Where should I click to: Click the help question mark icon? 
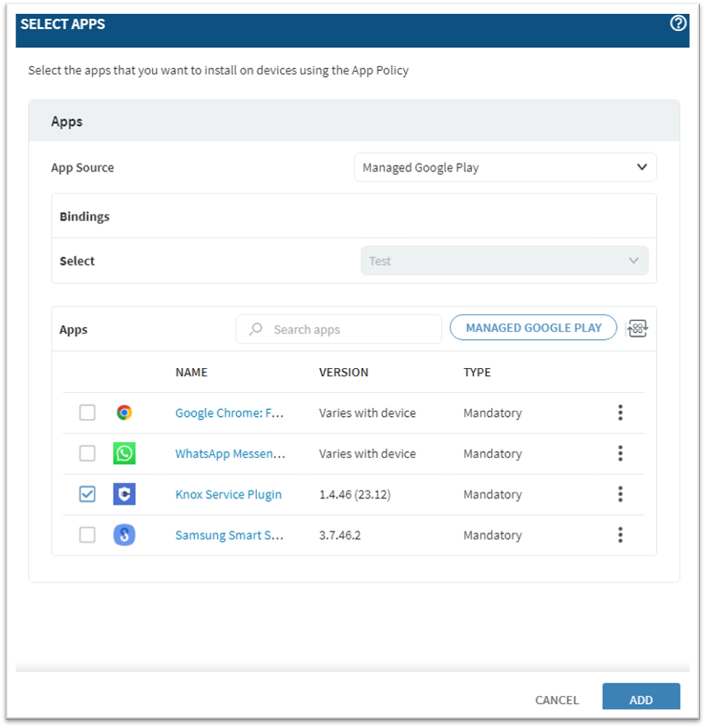pyautogui.click(x=677, y=24)
